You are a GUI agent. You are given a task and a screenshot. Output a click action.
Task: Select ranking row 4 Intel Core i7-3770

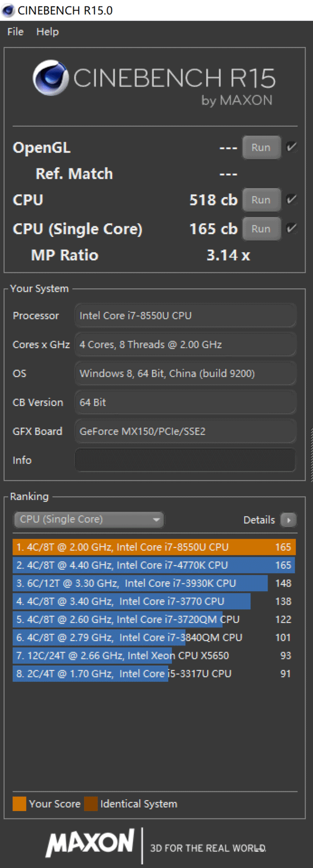154,601
